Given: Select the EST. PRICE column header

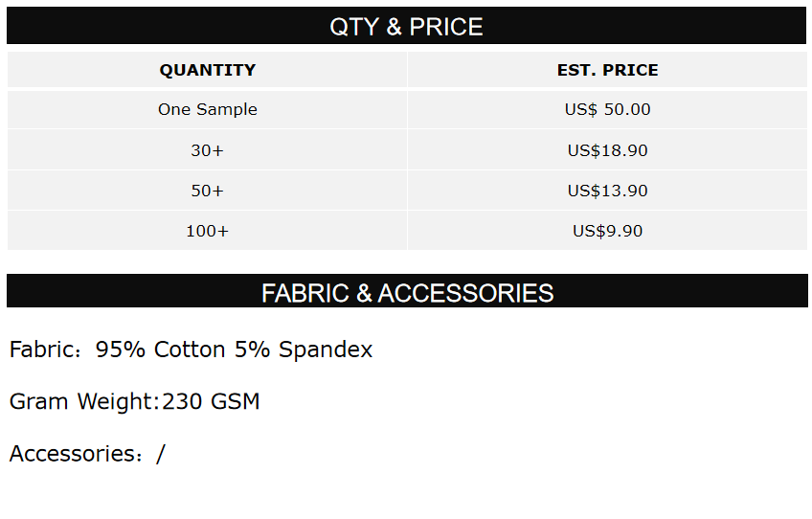Looking at the screenshot, I should point(607,70).
